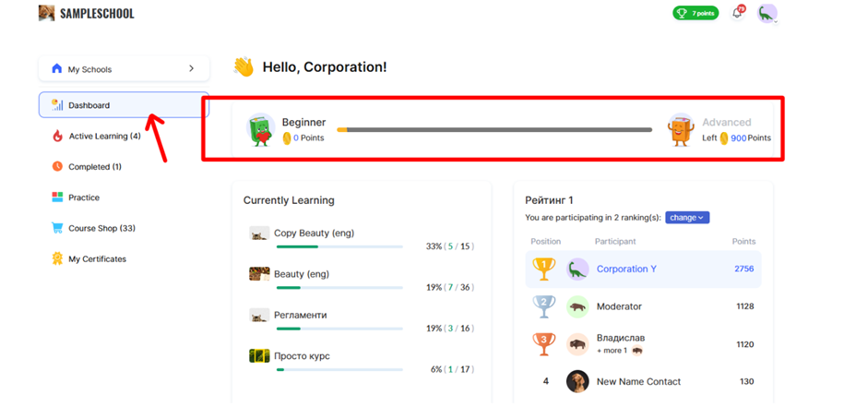Click the Advanced level mascot icon
Screen dimensions: 868x407
681,130
